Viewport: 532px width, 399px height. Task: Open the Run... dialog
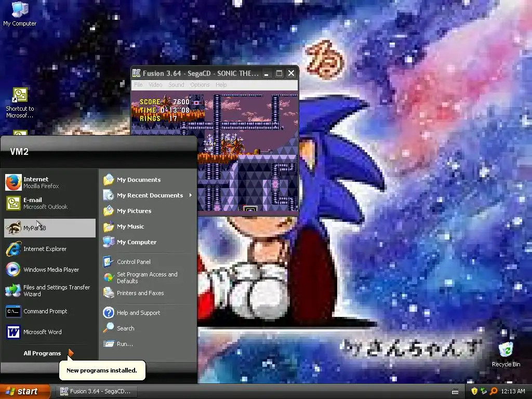pos(148,344)
